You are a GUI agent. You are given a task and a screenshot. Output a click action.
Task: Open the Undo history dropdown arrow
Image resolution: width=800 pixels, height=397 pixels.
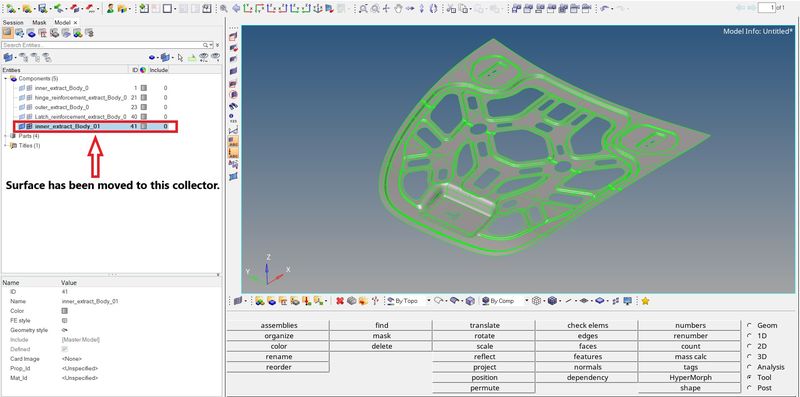(612, 9)
